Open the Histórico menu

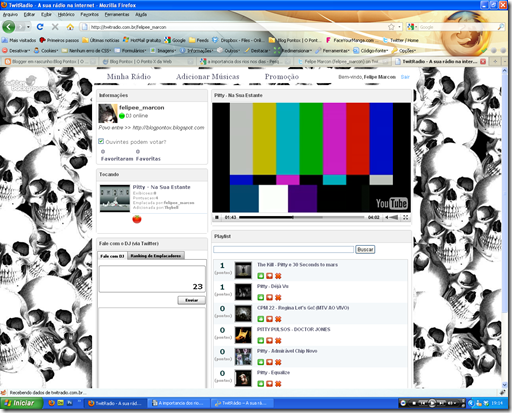(66, 14)
